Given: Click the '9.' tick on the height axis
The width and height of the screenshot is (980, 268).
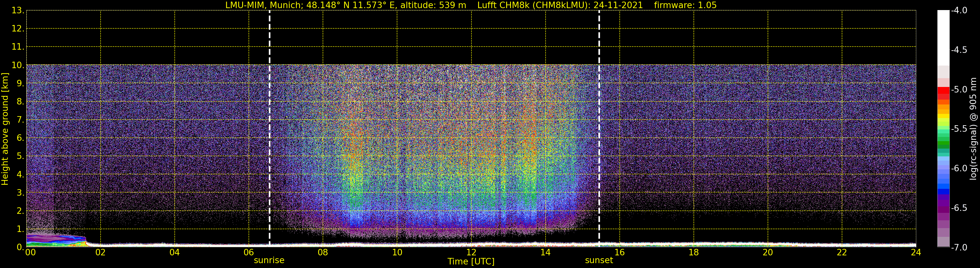Looking at the screenshot, I should click(20, 83).
